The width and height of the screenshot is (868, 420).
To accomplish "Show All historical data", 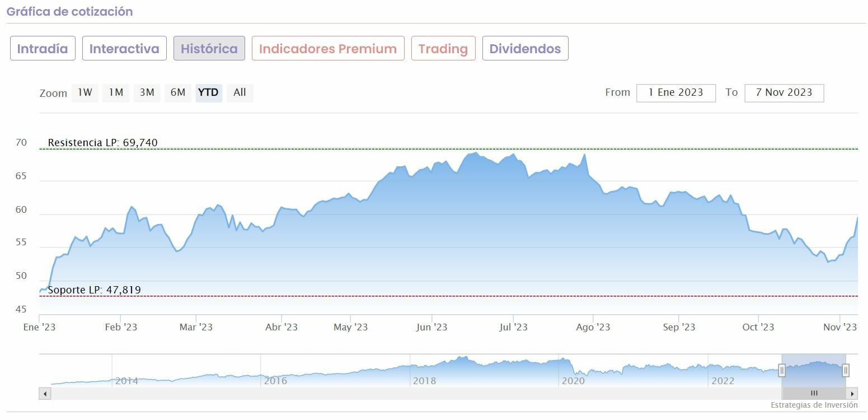I will click(x=240, y=92).
